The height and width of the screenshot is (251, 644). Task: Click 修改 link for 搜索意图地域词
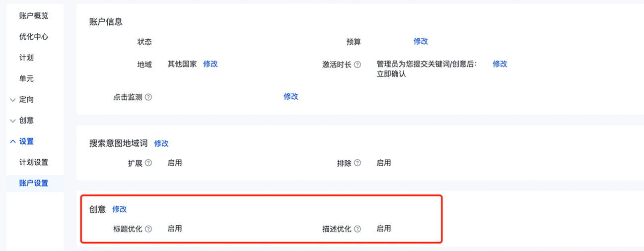click(x=161, y=143)
